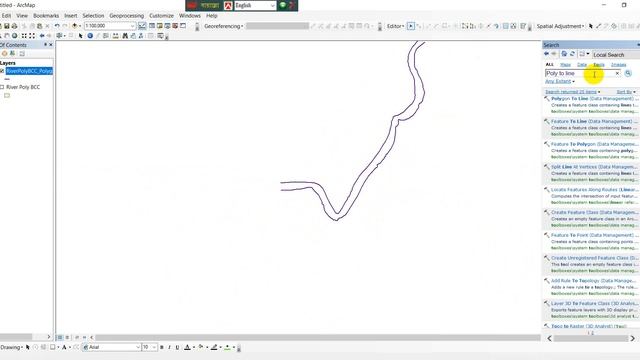Open the Editor Toolbar icon next to scale box
The image size is (640, 360).
(142, 26)
